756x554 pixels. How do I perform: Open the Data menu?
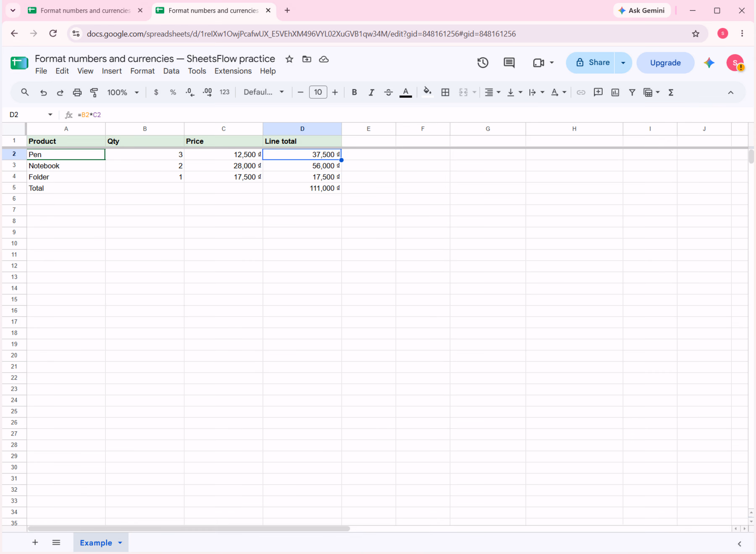click(171, 71)
